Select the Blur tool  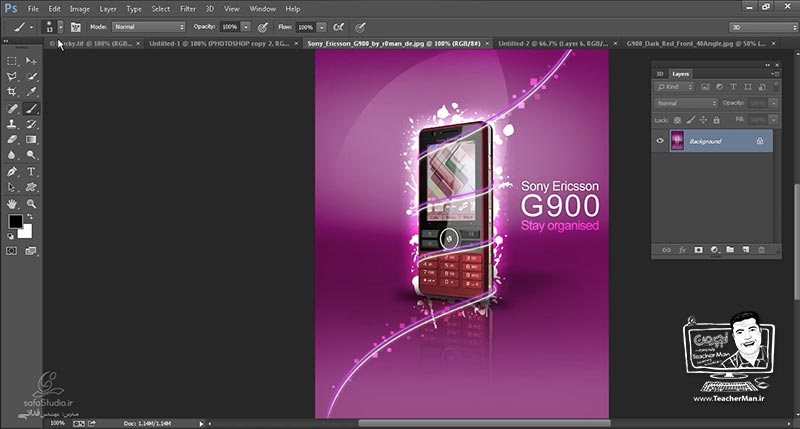[12, 155]
